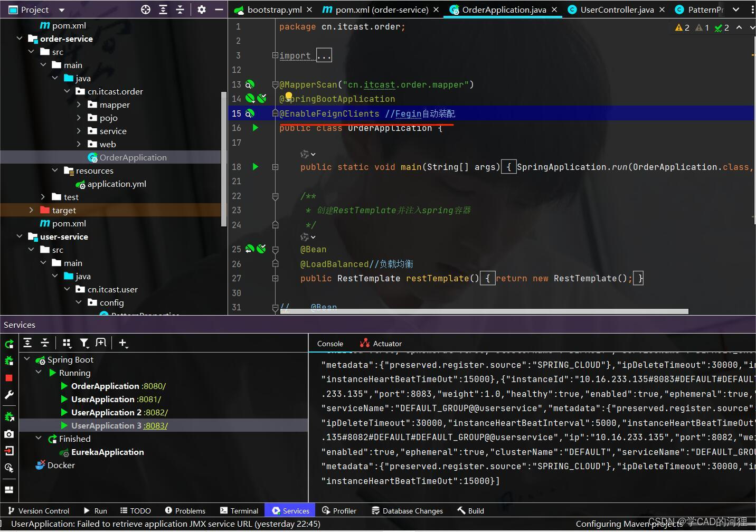The image size is (756, 532).
Task: Click the run gutter icon on line 18
Action: pyautogui.click(x=256, y=167)
